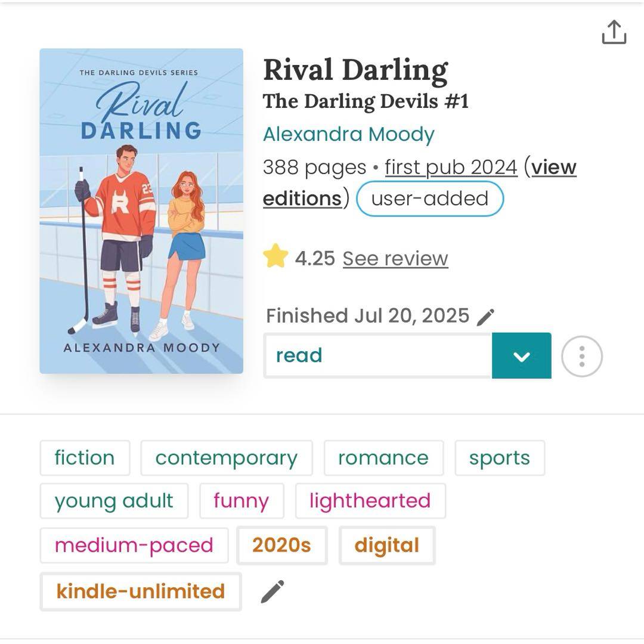Open author Alexandra Moody's page
Screen dimensions: 644x644
(x=348, y=134)
